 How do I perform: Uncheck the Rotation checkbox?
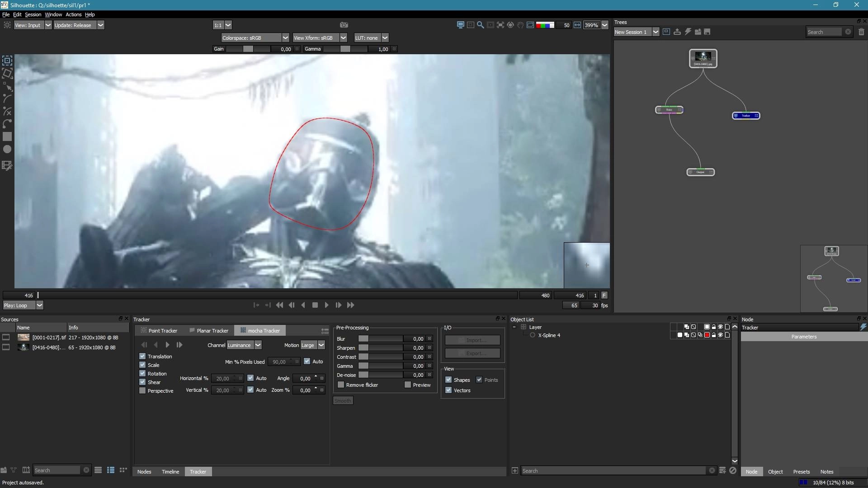pyautogui.click(x=142, y=374)
